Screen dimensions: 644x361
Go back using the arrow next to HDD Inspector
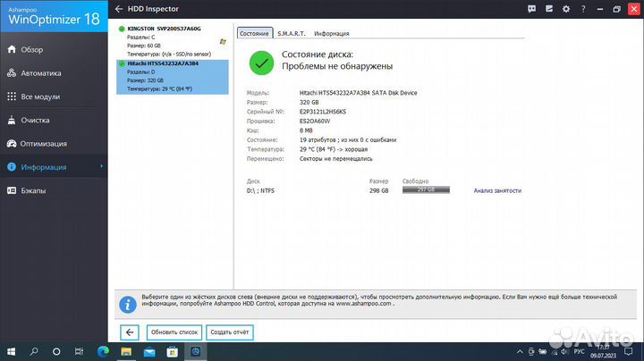coord(119,9)
